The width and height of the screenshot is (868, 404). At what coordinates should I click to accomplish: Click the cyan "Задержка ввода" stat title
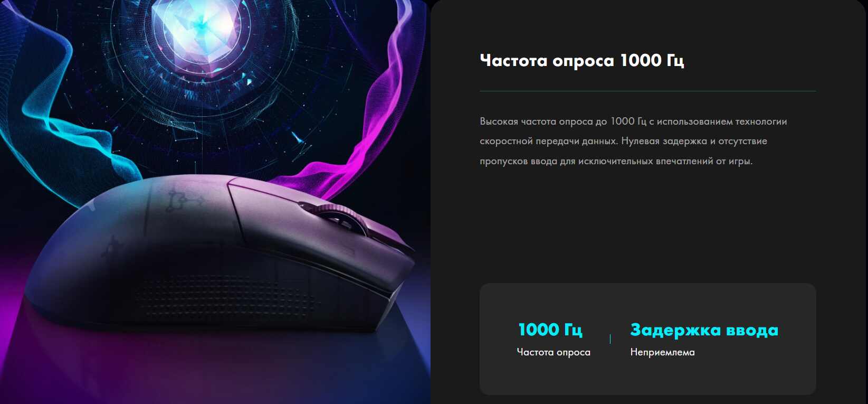(x=704, y=330)
